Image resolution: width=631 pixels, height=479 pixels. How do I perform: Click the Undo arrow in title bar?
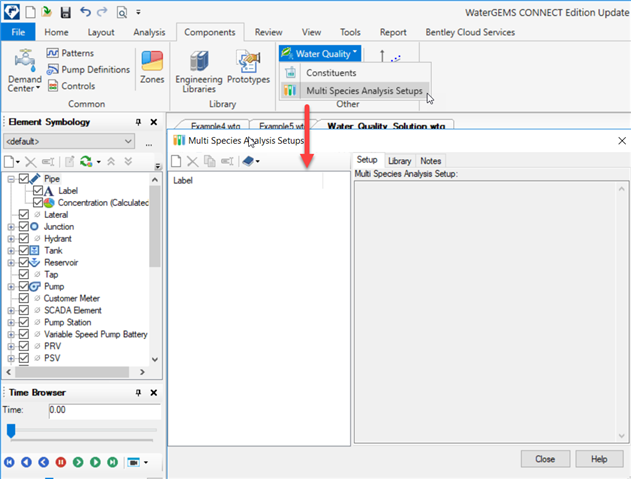(86, 12)
